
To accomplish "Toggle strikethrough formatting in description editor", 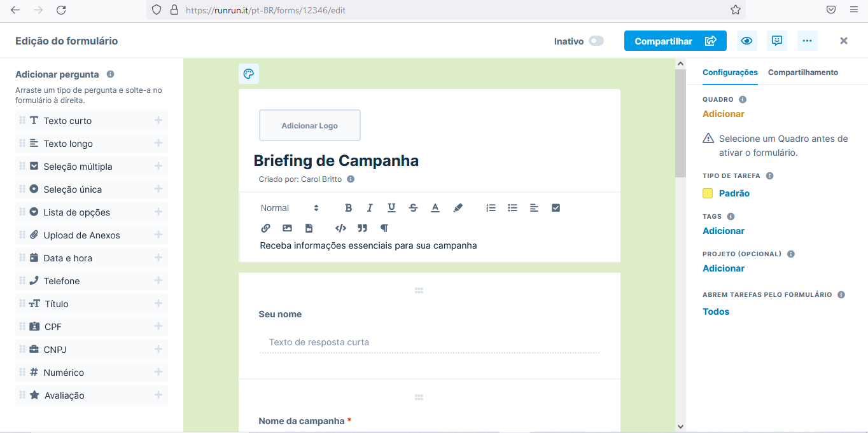I will (x=414, y=208).
